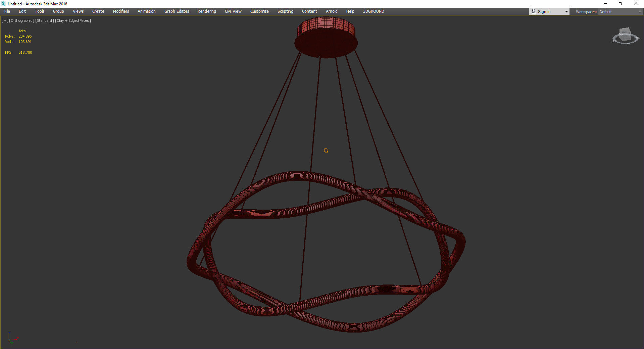Restore down the 3ds Max window

(x=621, y=4)
